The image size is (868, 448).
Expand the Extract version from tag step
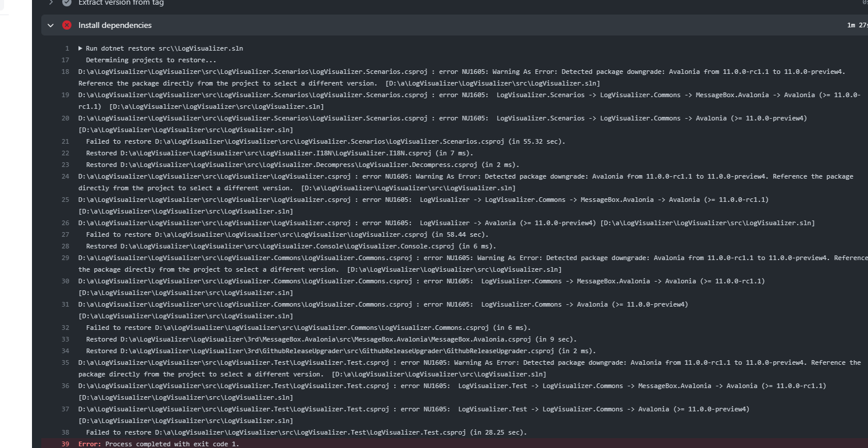(x=50, y=3)
